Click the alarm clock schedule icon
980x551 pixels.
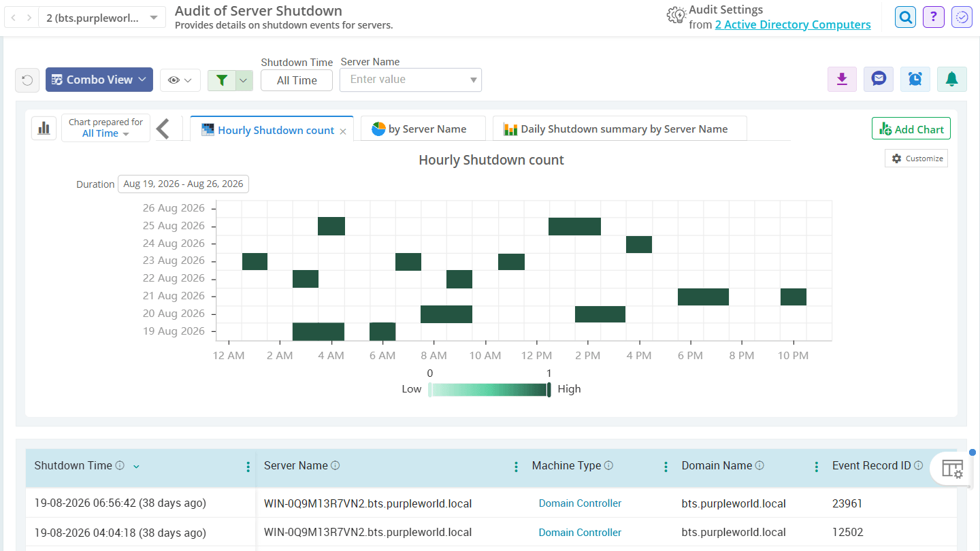(x=915, y=80)
